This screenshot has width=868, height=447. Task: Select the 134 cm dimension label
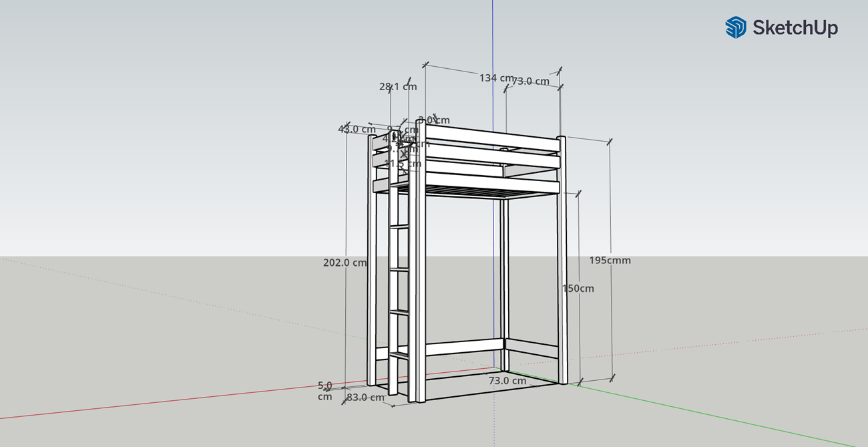tap(496, 78)
